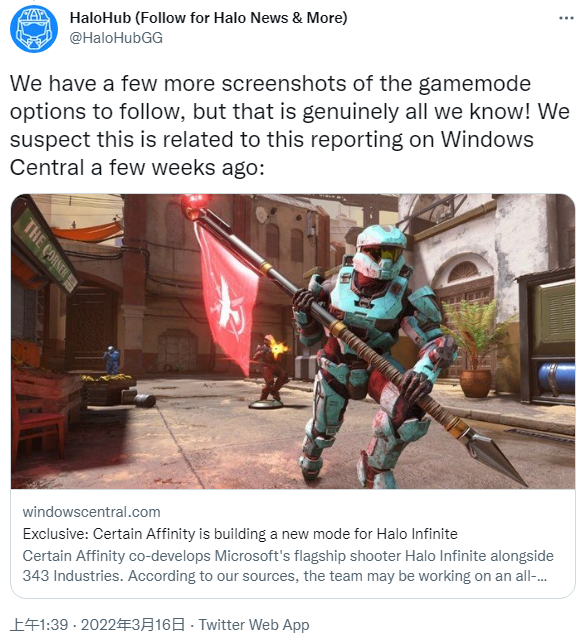588x642 pixels.
Task: Open the three-dot more options menu
Action: point(566,18)
